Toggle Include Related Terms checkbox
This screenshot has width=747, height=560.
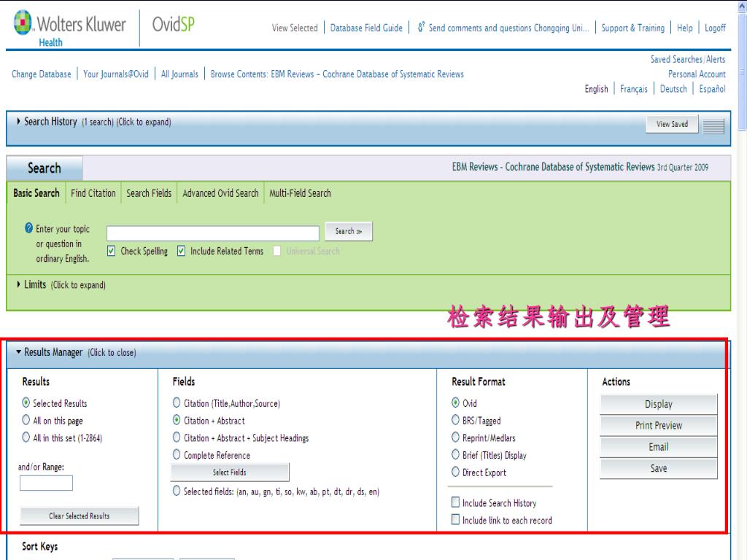coord(181,251)
